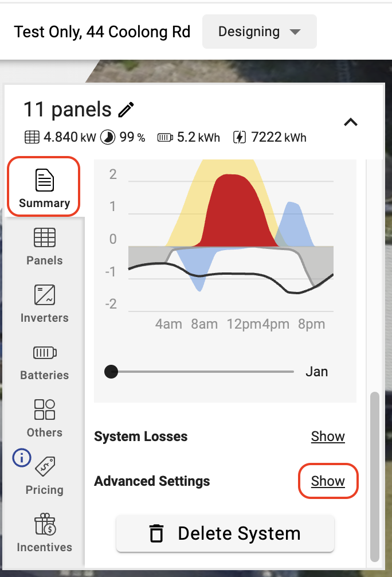Click the energy bolt icon beside 7222 kWh
Screen dimensions: 392x577
(240, 137)
